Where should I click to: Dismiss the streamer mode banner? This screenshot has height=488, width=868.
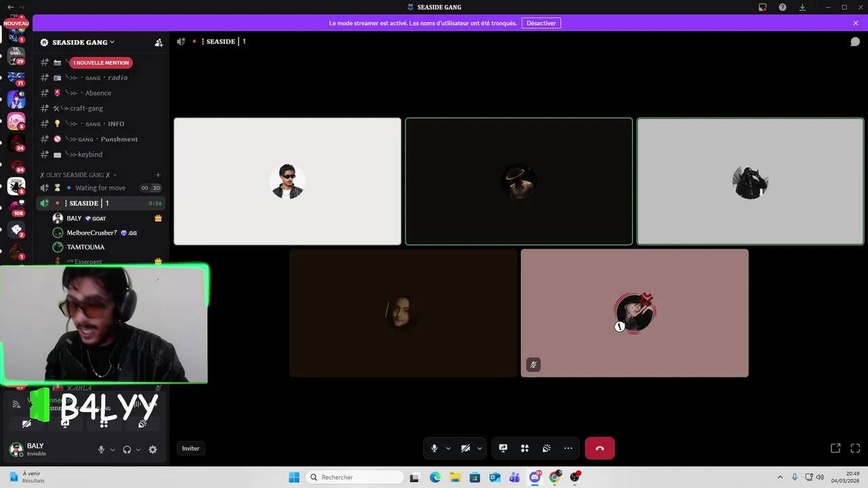[x=856, y=23]
